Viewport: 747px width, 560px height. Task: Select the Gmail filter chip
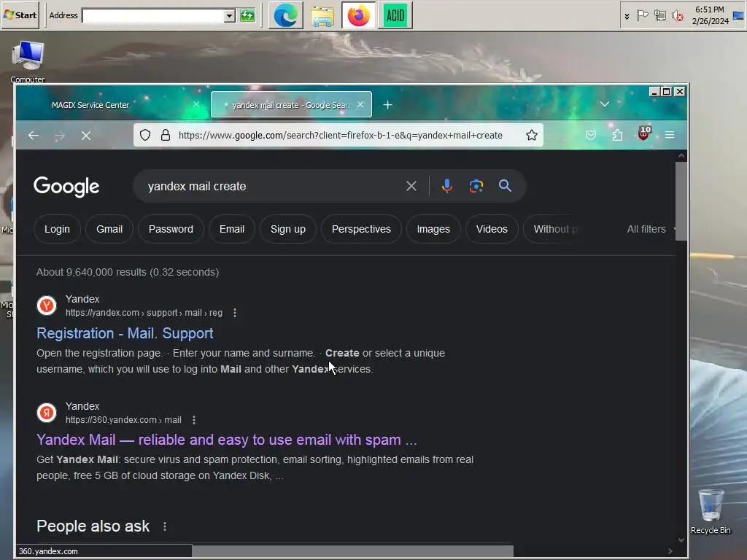109,229
